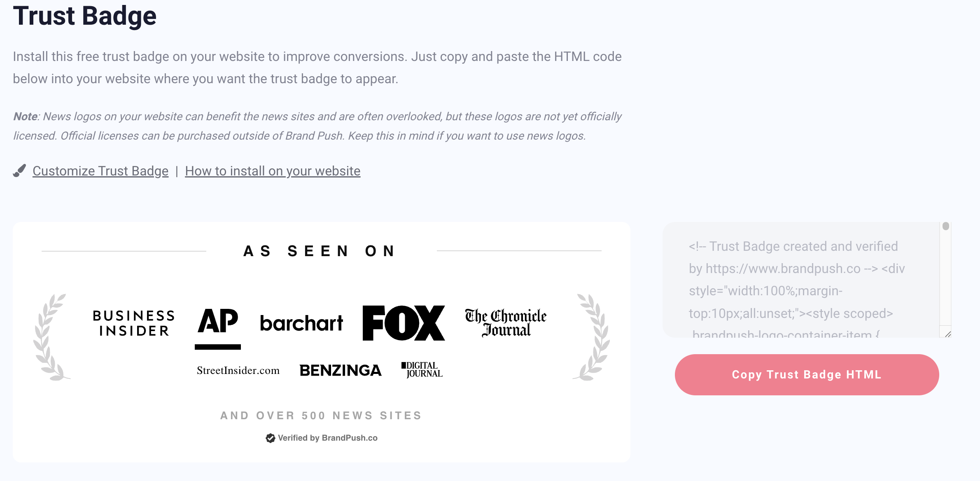Click the left laurel wreath graphic

coord(51,337)
